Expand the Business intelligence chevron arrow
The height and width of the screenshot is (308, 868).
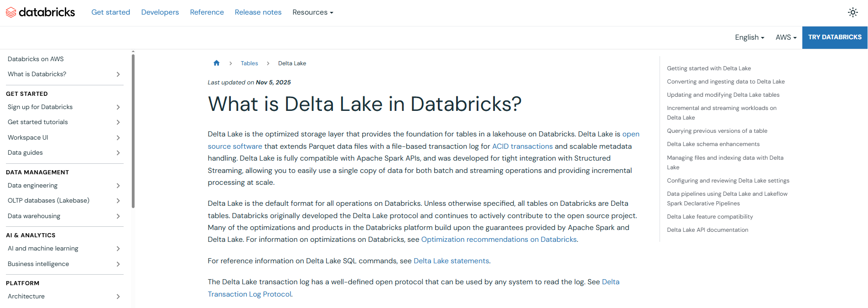click(118, 264)
